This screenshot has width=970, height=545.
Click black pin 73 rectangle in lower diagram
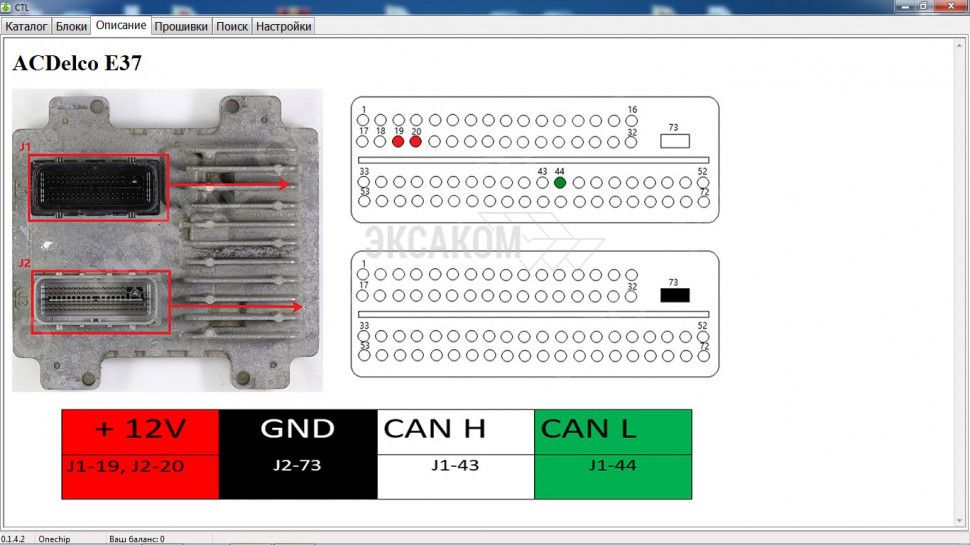tap(675, 295)
